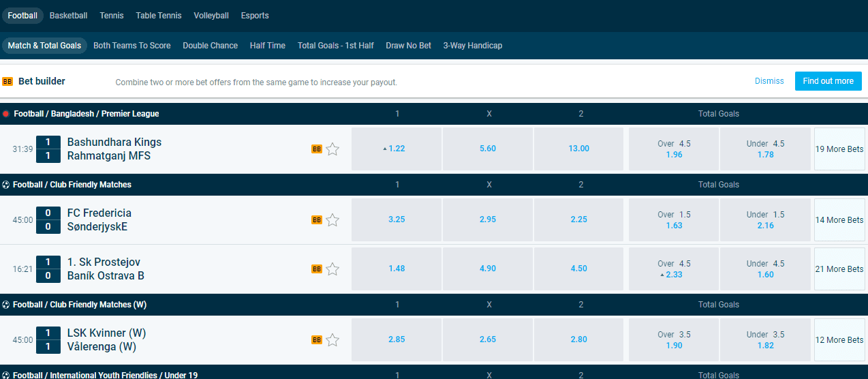Open bet builder badge for 1. Sk Prostejov
The width and height of the screenshot is (868, 379).
[x=317, y=269]
